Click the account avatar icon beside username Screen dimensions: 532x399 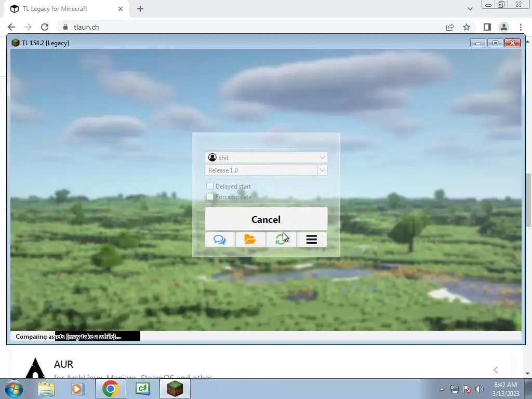[212, 157]
